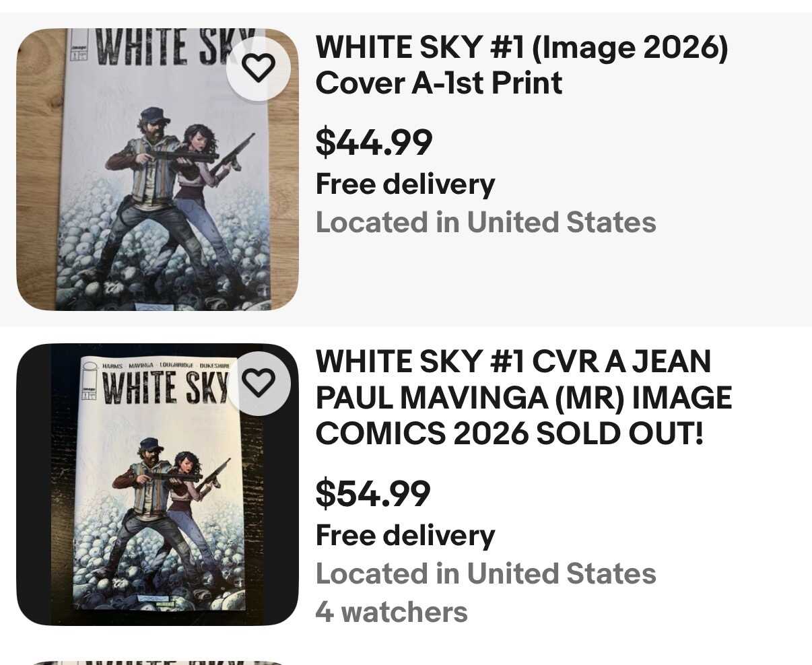The height and width of the screenshot is (665, 812).
Task: Click the wooden background of the first listing photo
Action: [x=39, y=168]
